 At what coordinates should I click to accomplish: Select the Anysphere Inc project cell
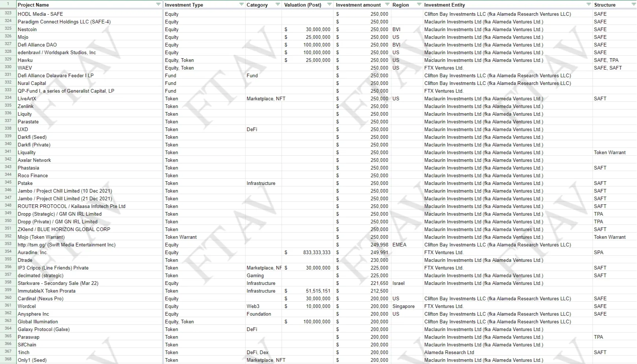(x=33, y=314)
